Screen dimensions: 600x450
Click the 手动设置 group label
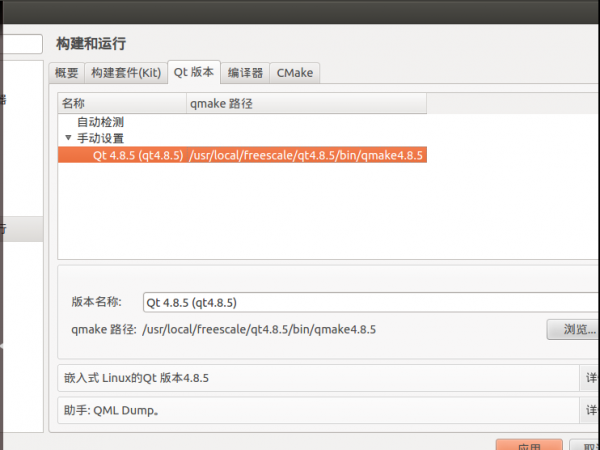coord(100,138)
